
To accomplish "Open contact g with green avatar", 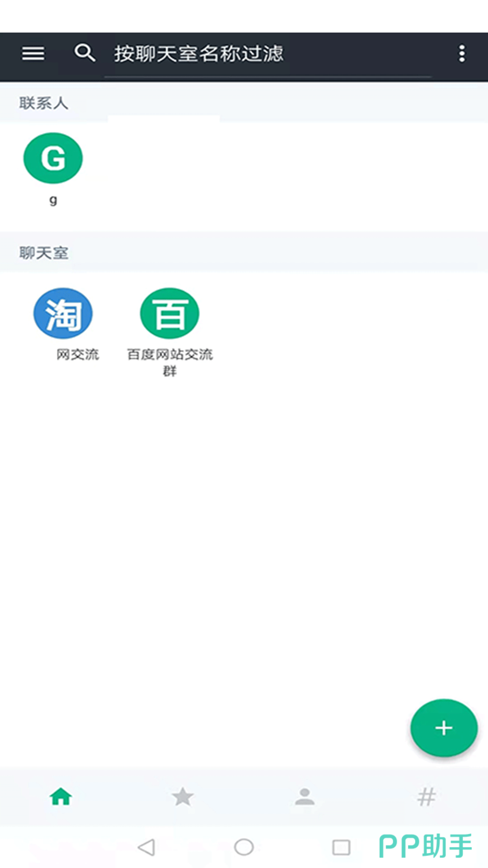I will click(53, 158).
